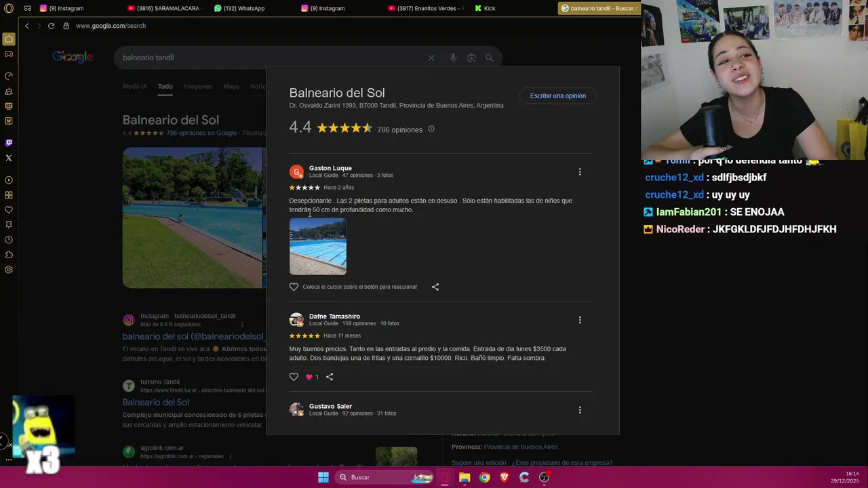Viewport: 868px width, 488px height.
Task: Open Windows Start button
Action: point(323,477)
